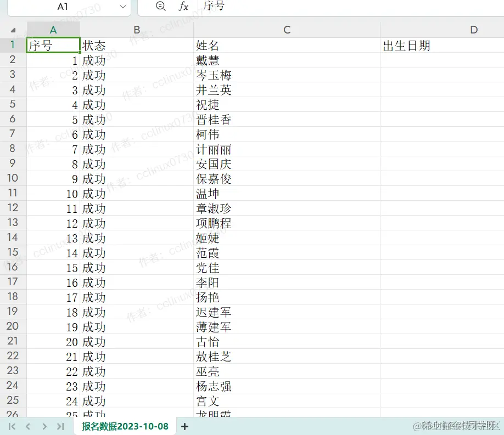
Task: Click the name cell 岑玉梅
Action: click(287, 75)
